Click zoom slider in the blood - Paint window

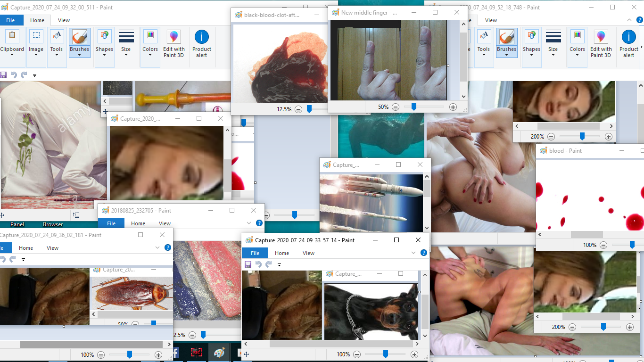click(x=632, y=245)
